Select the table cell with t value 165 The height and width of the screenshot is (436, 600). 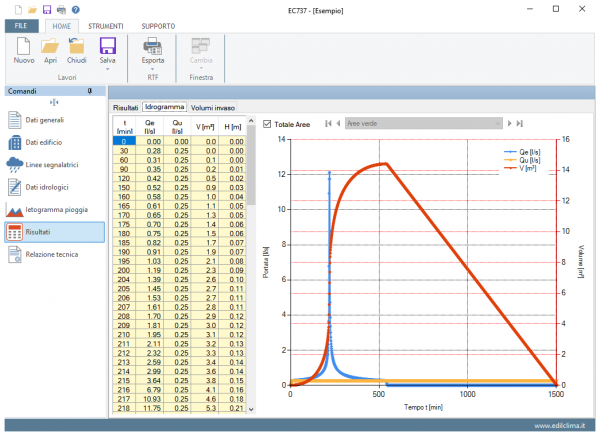[124, 206]
